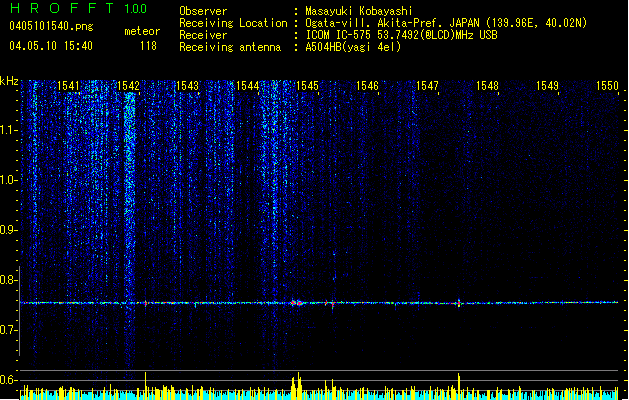Click the meteor echo burst just before 1545
Image resolution: width=629 pixels, height=400 pixels.
298,303
